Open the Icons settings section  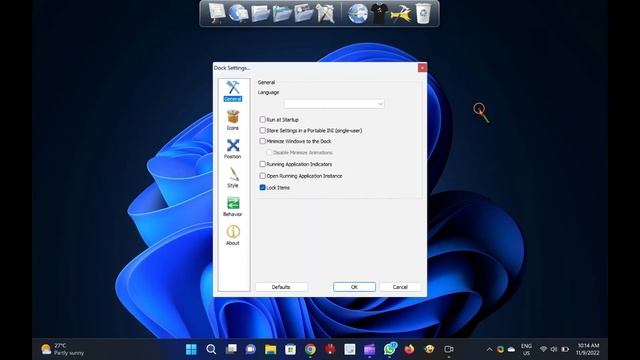point(233,120)
